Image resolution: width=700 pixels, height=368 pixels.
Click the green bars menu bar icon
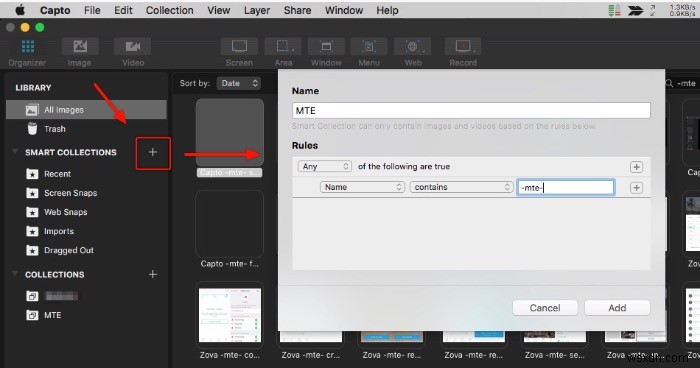[x=614, y=10]
